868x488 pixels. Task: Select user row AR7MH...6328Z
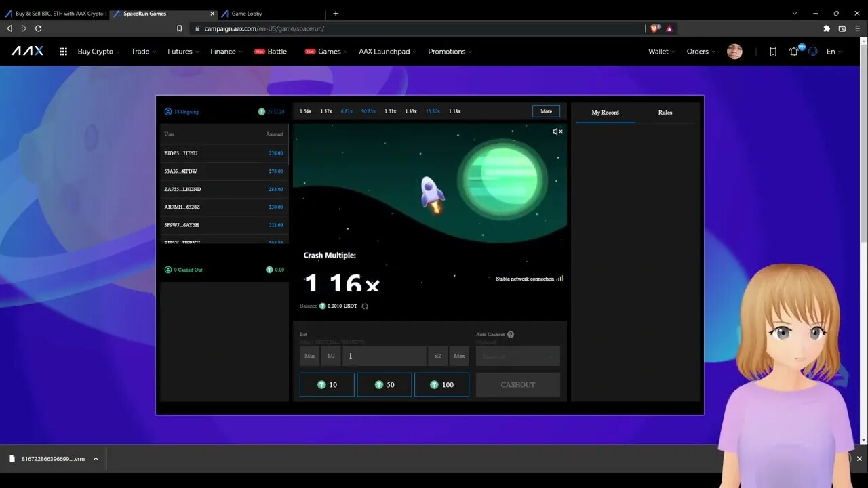click(x=224, y=207)
